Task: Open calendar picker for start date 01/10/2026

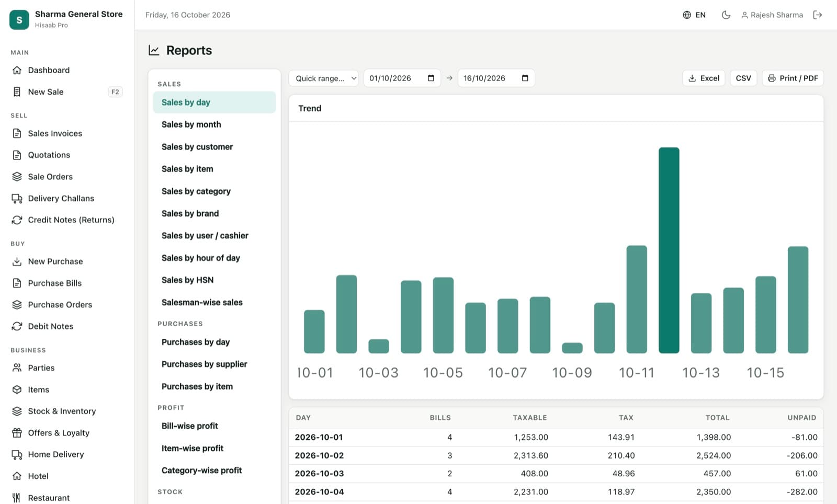Action: (x=431, y=78)
